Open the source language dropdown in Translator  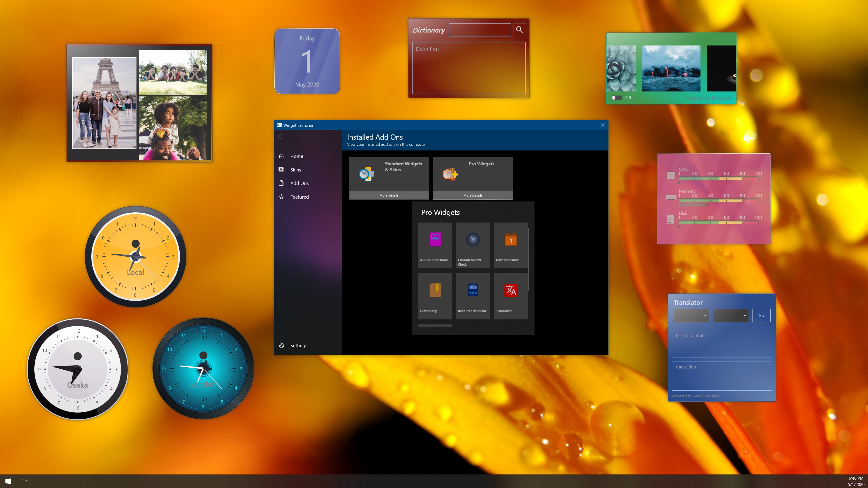(x=691, y=315)
